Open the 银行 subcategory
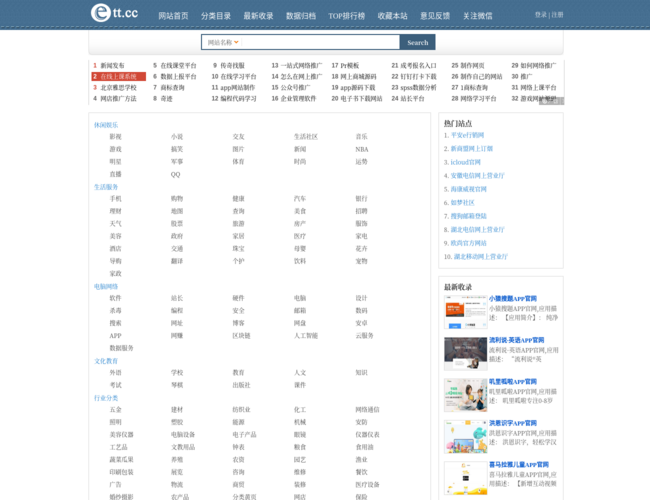The width and height of the screenshot is (650, 500). click(x=361, y=199)
